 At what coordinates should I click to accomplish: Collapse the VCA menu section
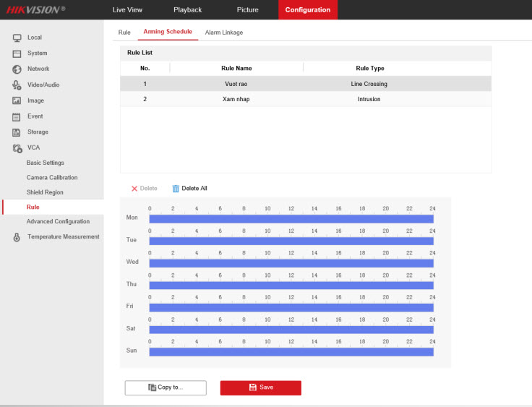pos(33,148)
